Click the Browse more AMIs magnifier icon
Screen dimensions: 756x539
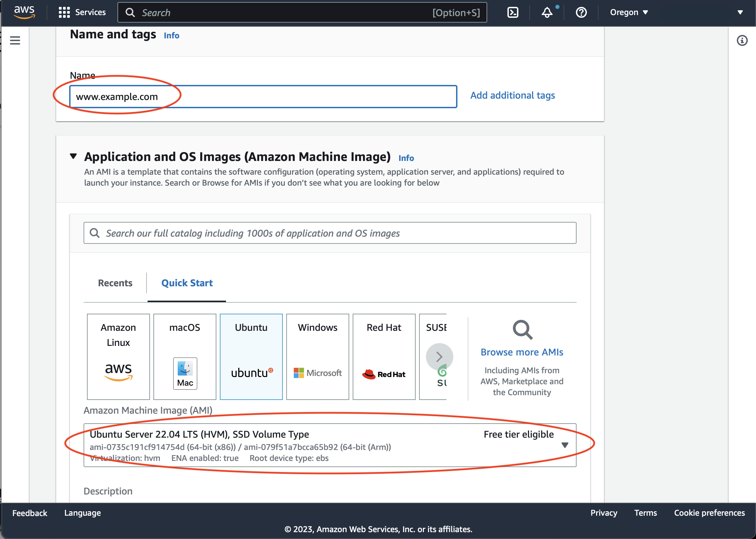click(522, 330)
